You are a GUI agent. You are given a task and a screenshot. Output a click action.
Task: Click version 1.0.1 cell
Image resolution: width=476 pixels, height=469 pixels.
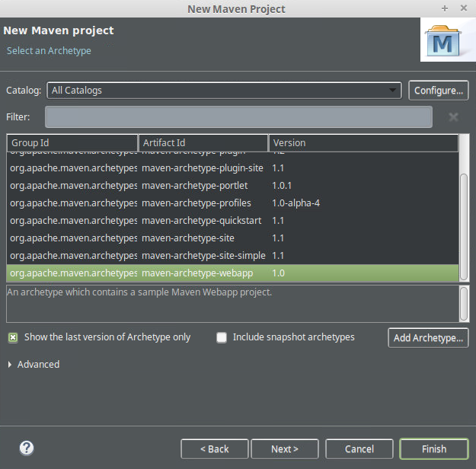coord(282,186)
